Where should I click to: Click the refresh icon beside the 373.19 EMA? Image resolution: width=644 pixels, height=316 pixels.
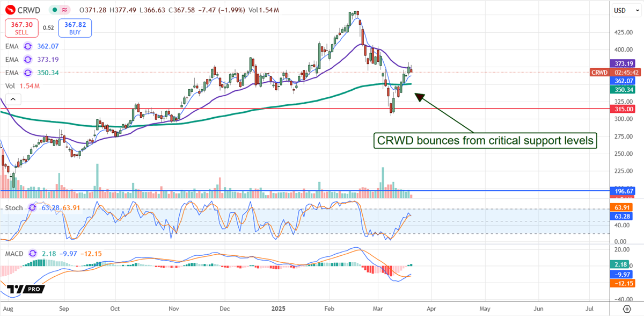click(x=27, y=60)
